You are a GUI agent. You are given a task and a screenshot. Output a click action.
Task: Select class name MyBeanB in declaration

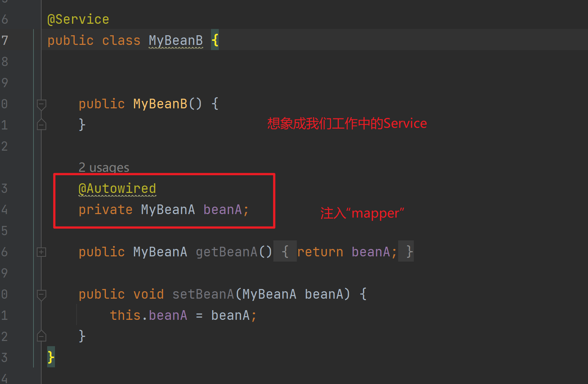(x=176, y=40)
